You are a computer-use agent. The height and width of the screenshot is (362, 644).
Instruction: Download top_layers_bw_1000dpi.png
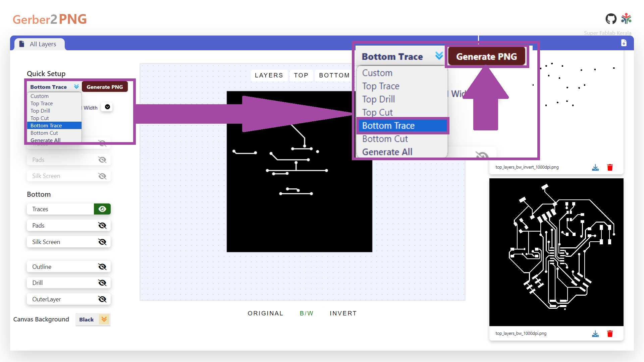(595, 334)
